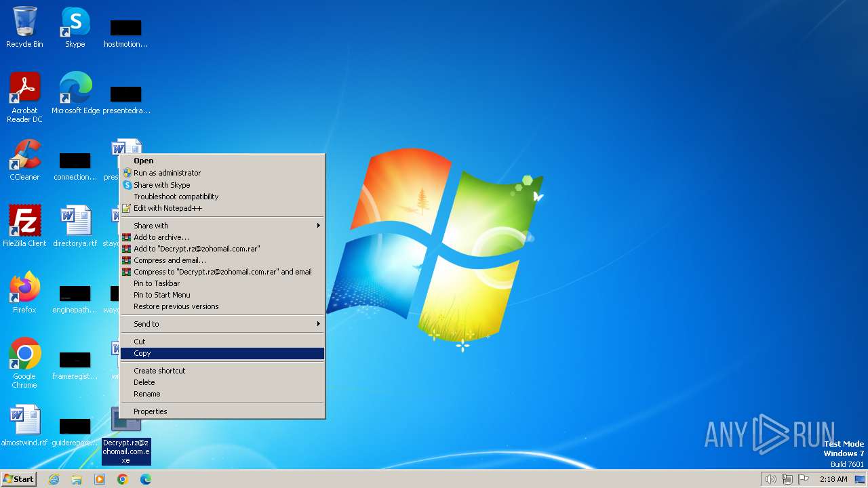Expand the Send to submenu
The width and height of the screenshot is (868, 488).
(x=222, y=324)
